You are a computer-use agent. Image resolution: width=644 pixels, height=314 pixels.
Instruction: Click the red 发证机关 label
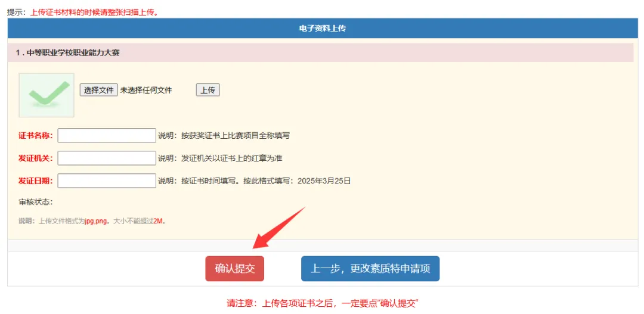point(36,158)
